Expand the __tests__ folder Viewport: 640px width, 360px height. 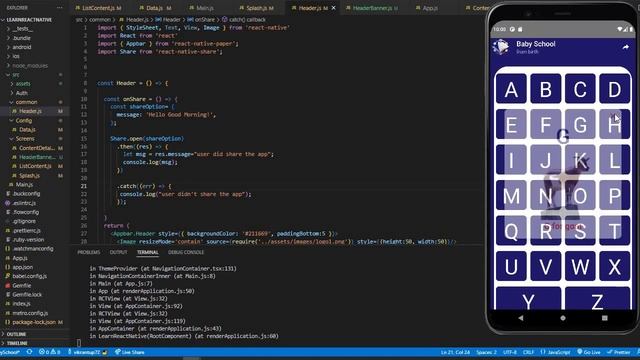click(22, 29)
